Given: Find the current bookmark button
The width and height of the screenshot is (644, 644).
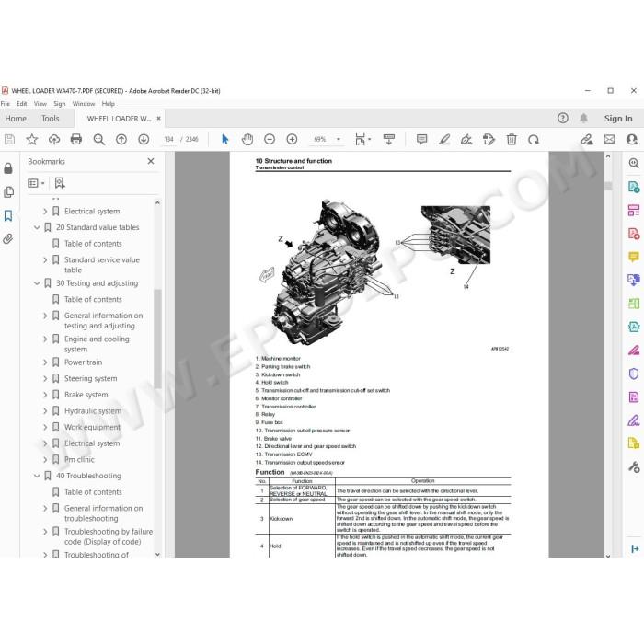Looking at the screenshot, I should coord(60,183).
